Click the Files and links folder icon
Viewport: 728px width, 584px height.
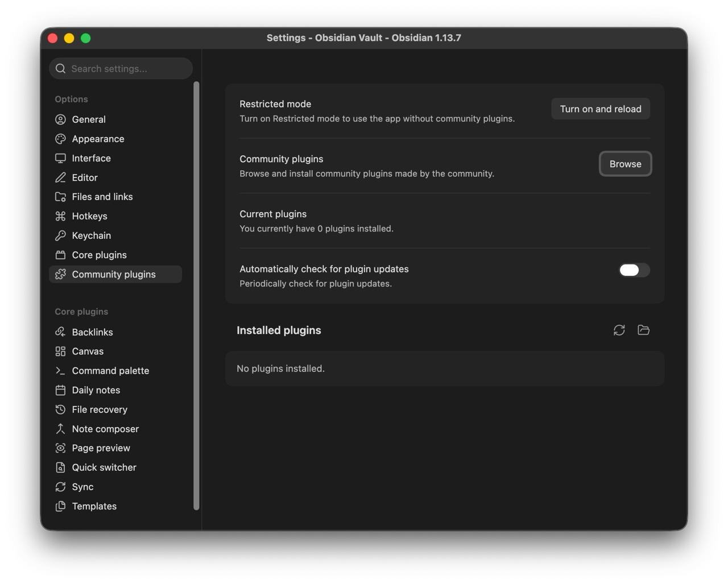[60, 197]
